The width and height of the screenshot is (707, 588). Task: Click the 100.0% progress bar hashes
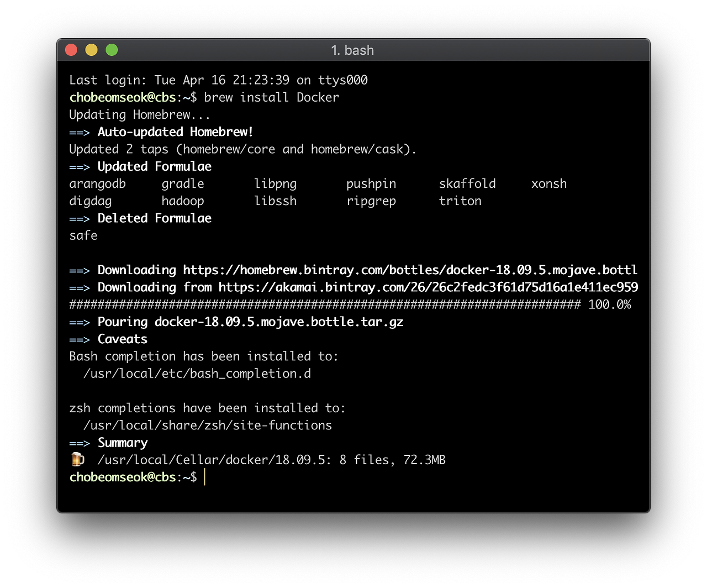[x=325, y=305]
